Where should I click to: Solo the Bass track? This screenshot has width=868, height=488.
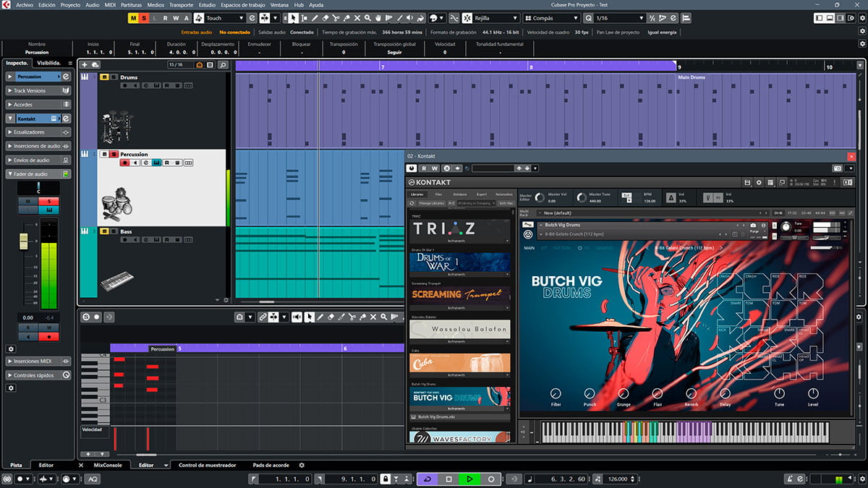click(x=114, y=231)
